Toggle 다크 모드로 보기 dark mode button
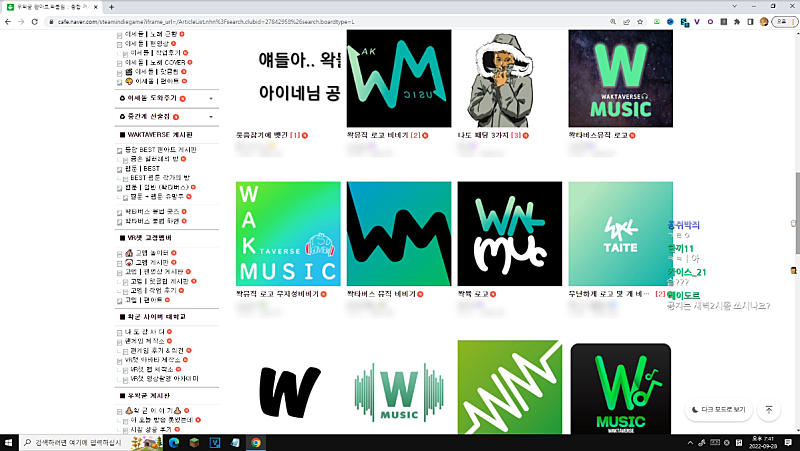This screenshot has height=451, width=800. click(x=718, y=410)
